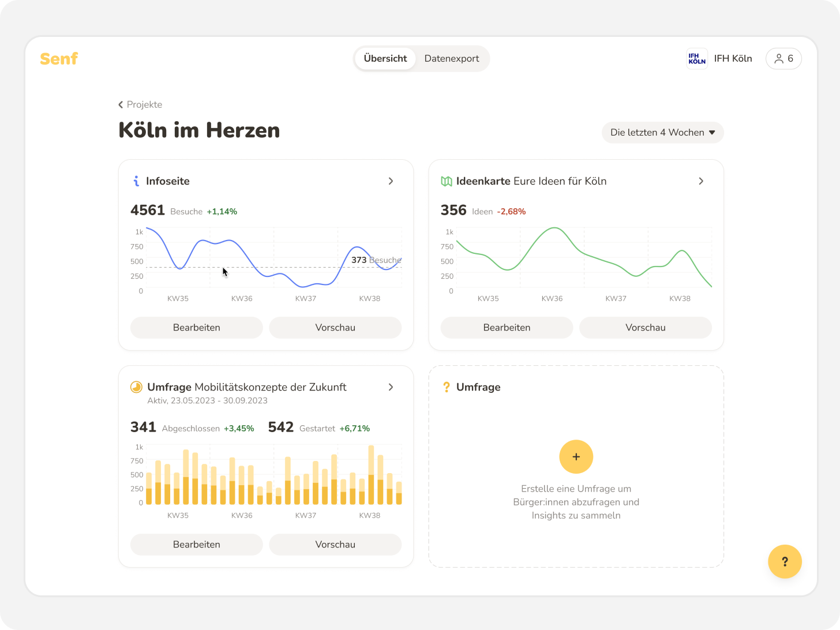This screenshot has width=840, height=630.
Task: Select the Übersicht tab
Action: click(x=386, y=58)
